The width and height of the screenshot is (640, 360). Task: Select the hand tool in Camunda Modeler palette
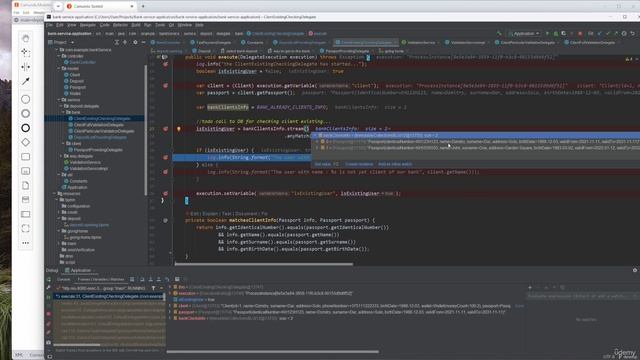26,38
